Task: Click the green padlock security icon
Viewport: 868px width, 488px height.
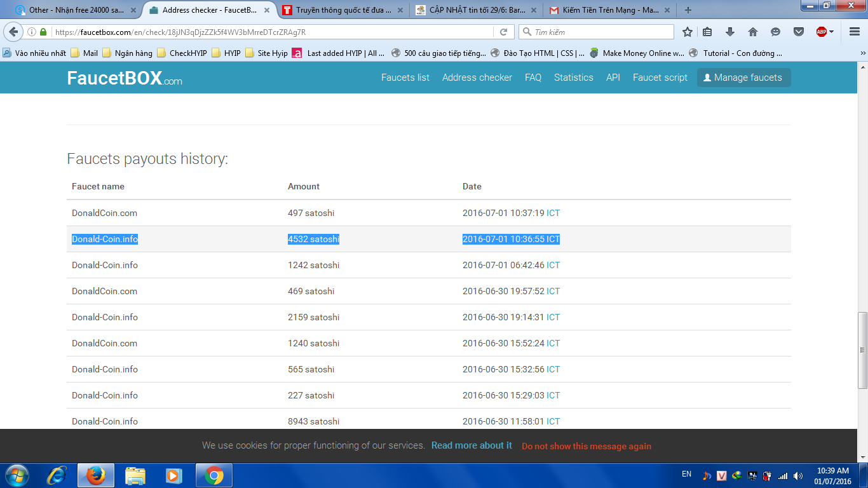Action: [43, 32]
